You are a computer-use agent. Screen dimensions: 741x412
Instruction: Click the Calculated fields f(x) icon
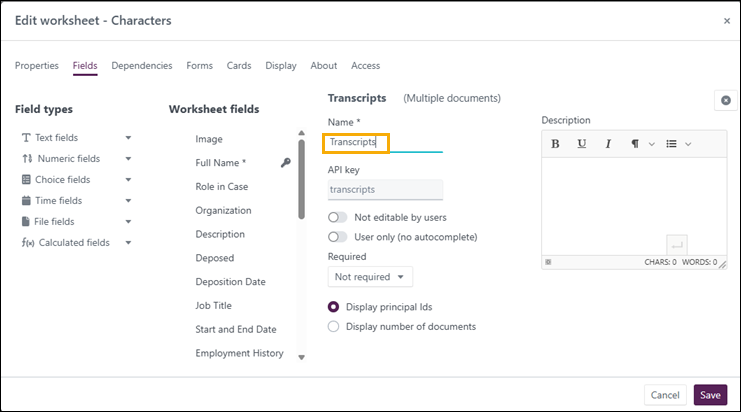click(28, 243)
